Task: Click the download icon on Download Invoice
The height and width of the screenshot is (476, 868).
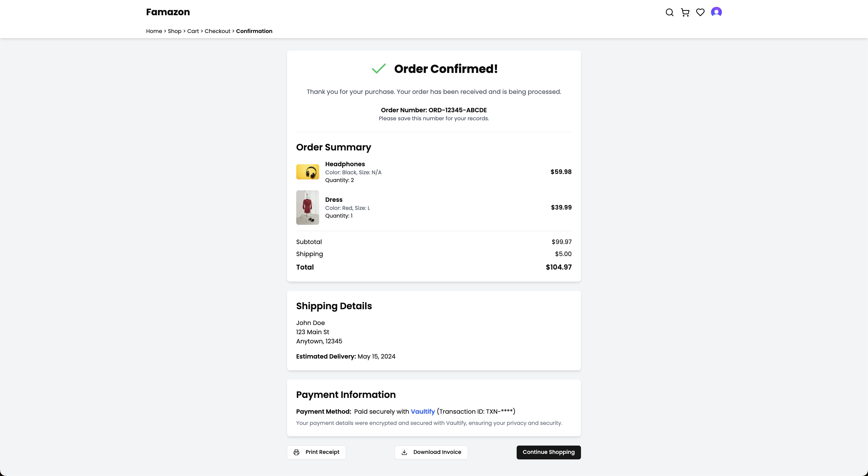Action: tap(404, 452)
